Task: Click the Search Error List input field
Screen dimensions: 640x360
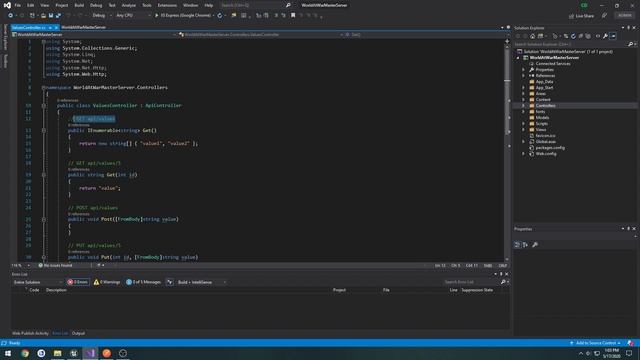Action: [x=471, y=282]
